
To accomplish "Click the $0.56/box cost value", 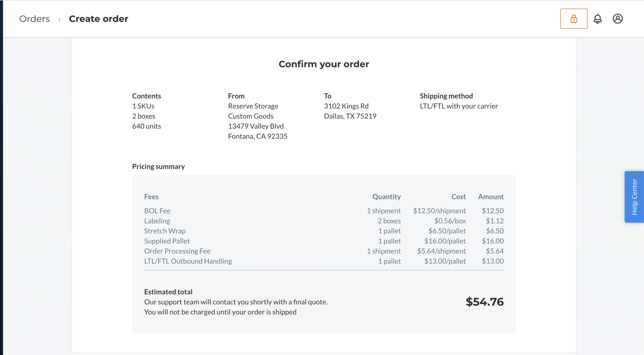I will (x=450, y=221).
